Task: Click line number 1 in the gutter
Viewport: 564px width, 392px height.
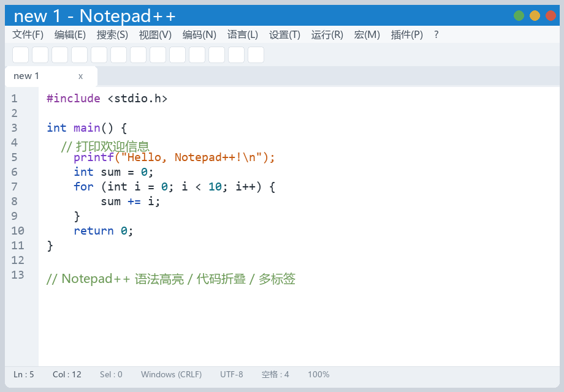Action: point(14,99)
